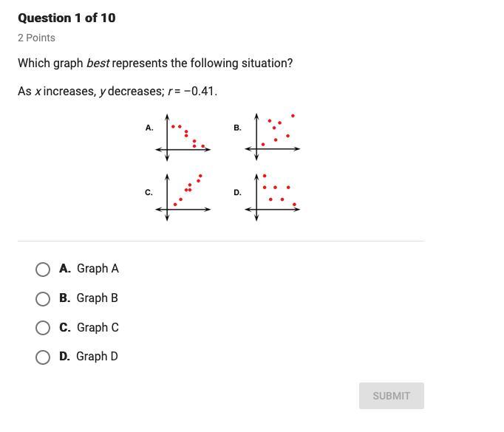This screenshot has height=432, width=504.
Task: Click scatter plot D with loose downward trend
Action: click(x=273, y=196)
